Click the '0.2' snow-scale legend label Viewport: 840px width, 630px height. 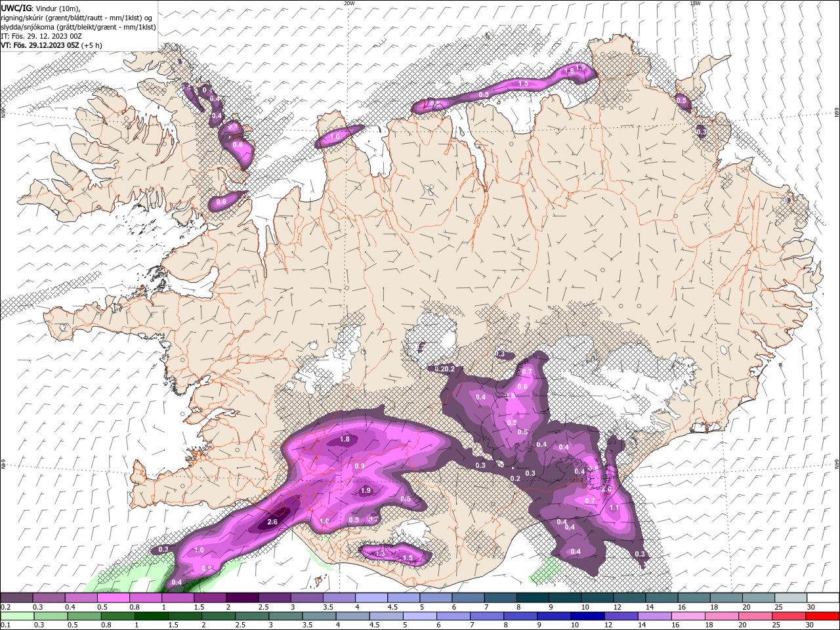5,607
